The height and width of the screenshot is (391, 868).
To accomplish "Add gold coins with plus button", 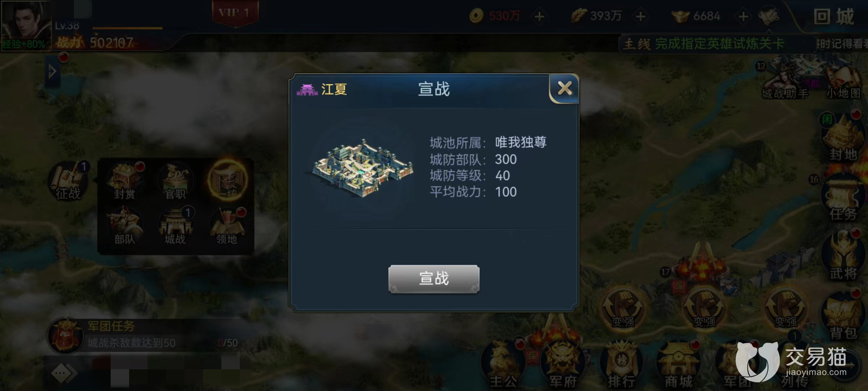I will click(539, 16).
